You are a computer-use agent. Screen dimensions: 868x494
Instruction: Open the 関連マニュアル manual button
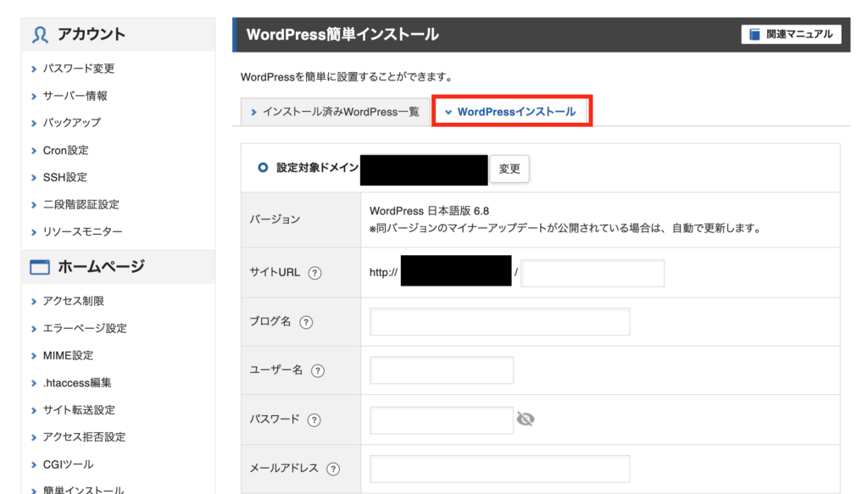[x=791, y=34]
